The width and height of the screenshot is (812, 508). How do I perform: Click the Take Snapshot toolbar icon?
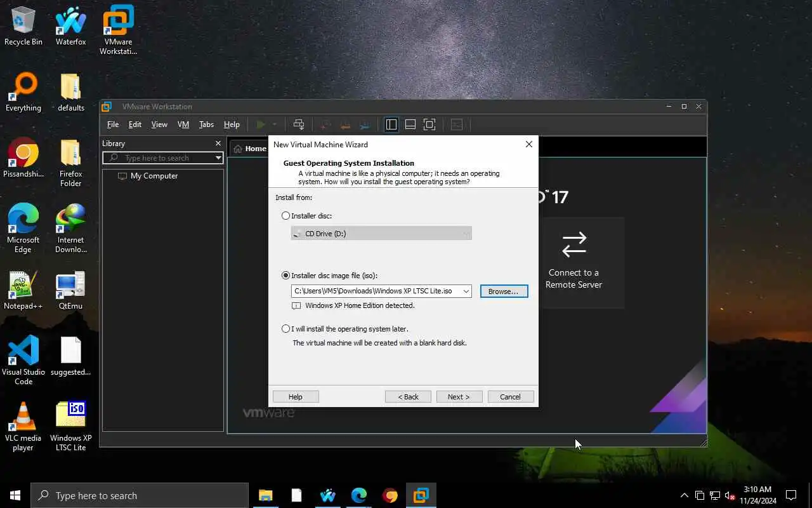tap(325, 124)
